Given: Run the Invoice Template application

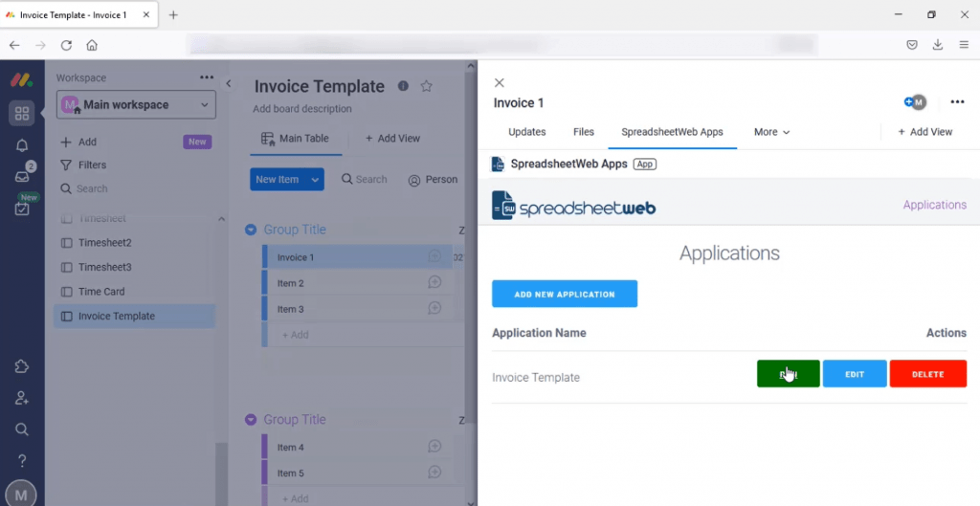Looking at the screenshot, I should (x=789, y=374).
